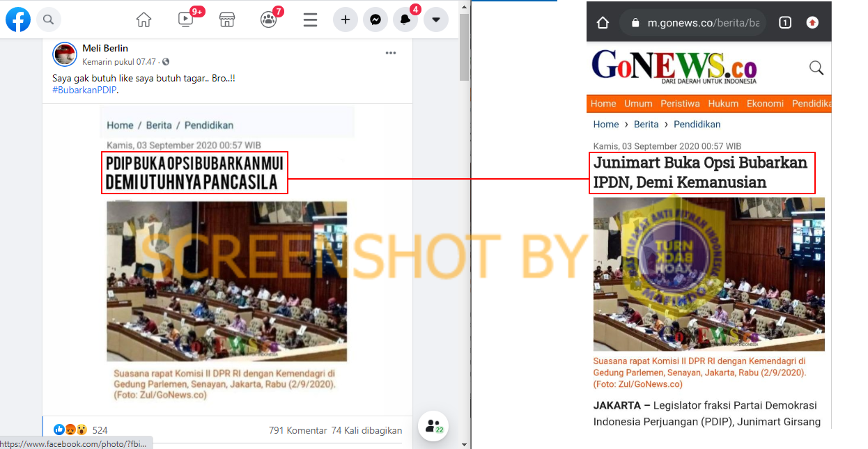Click scrollbar down arrow in Facebook window
868x449 pixels.
click(x=465, y=443)
